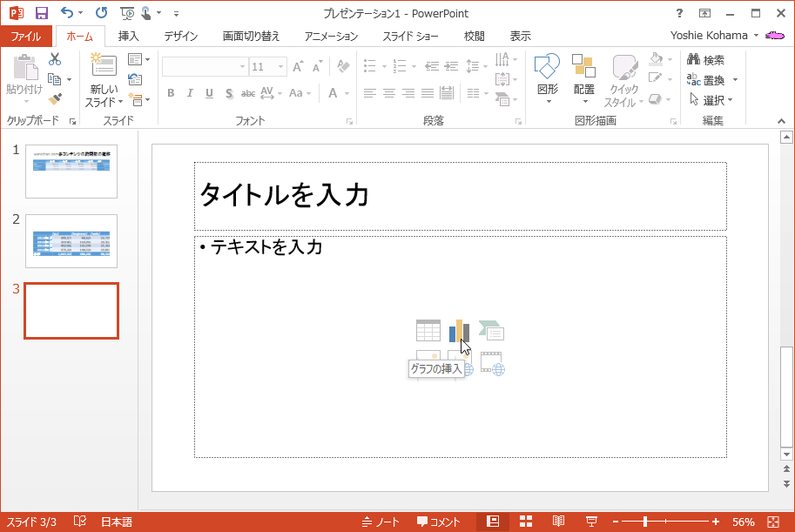Switch to Slide Sorter view
795x532 pixels.
(x=526, y=522)
